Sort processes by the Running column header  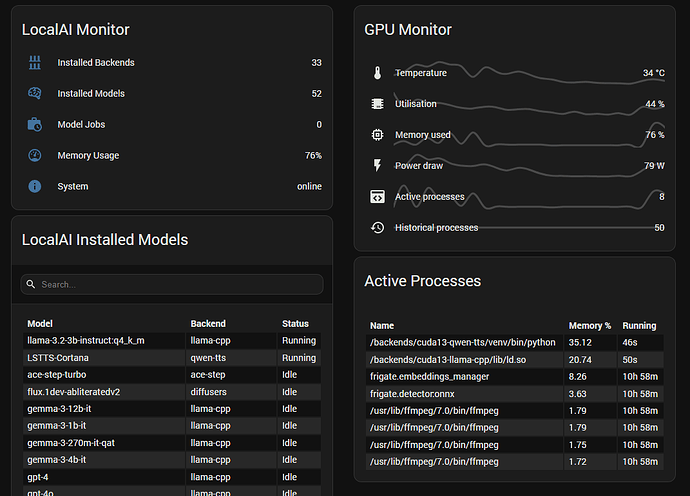(x=639, y=326)
